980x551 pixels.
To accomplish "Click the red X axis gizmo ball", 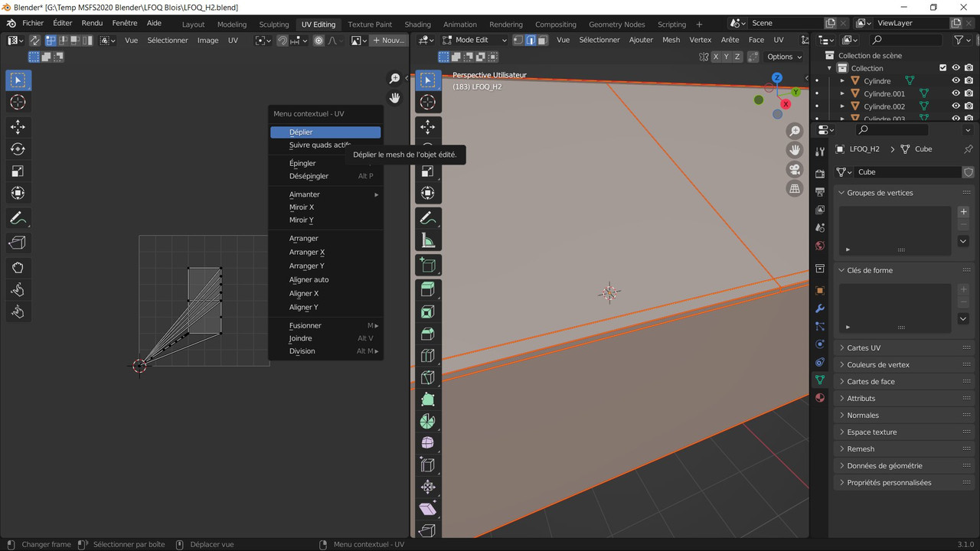I will pos(786,104).
